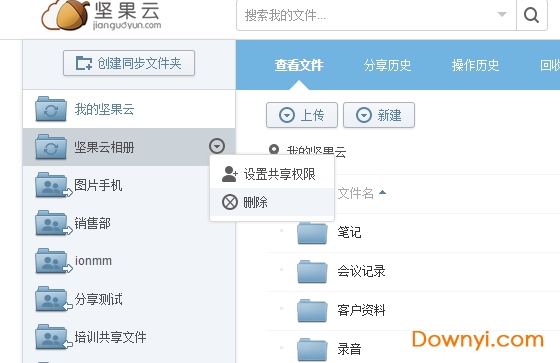Click the 销售部 shared folder icon
This screenshot has width=560, height=363.
click(53, 223)
